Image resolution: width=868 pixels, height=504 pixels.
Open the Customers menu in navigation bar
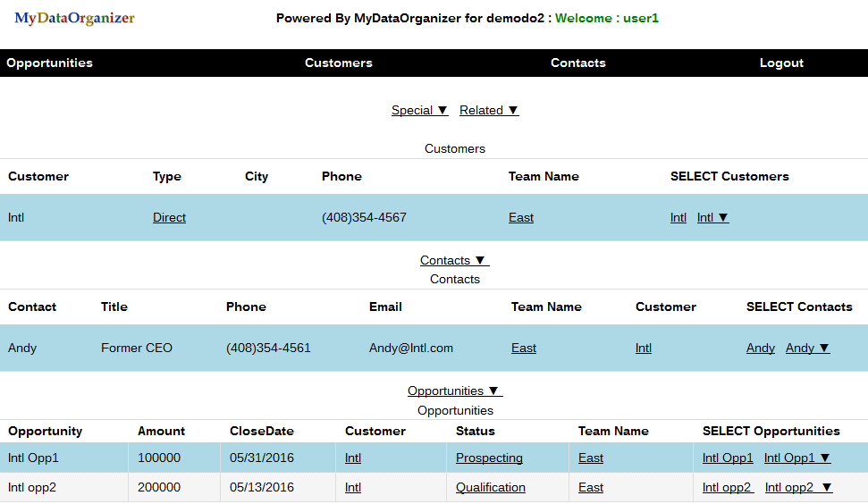point(338,63)
